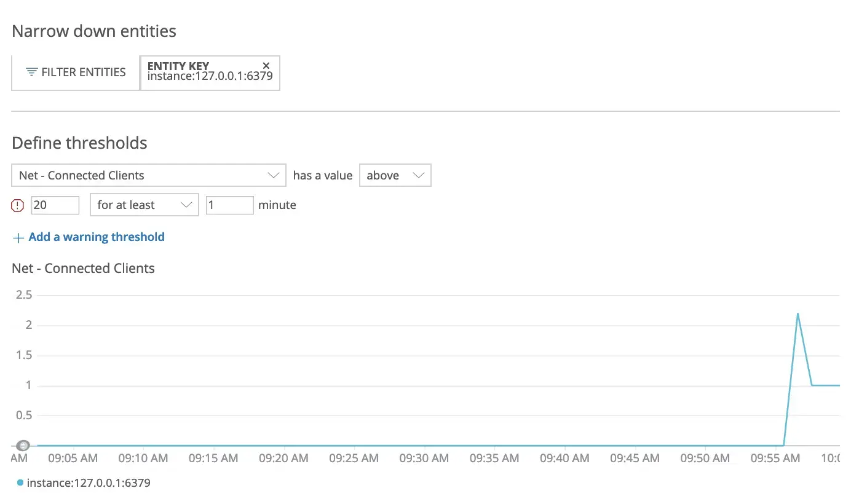
Task: Click the flat line at value 1
Action: coord(826,385)
